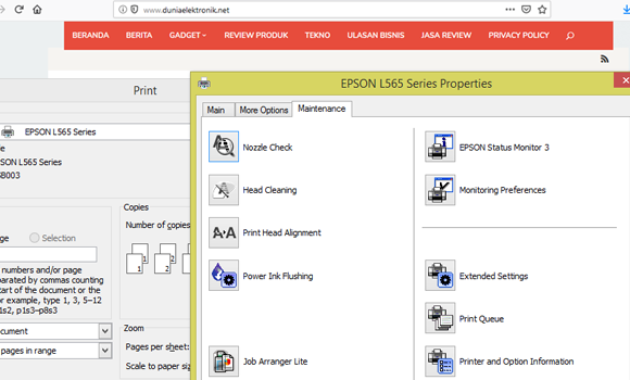The image size is (630, 380).
Task: Open Printer and Option Information icon
Action: [x=440, y=361]
